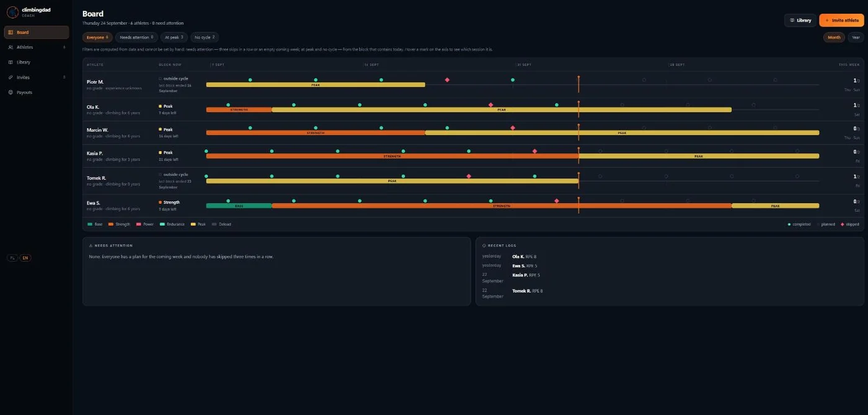Select the No cycle filter chip

coord(205,37)
